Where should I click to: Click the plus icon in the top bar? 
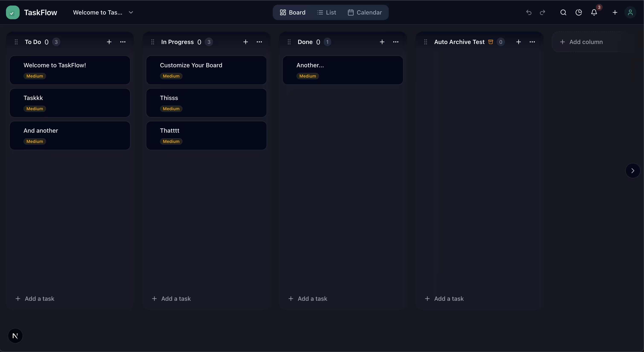[615, 12]
